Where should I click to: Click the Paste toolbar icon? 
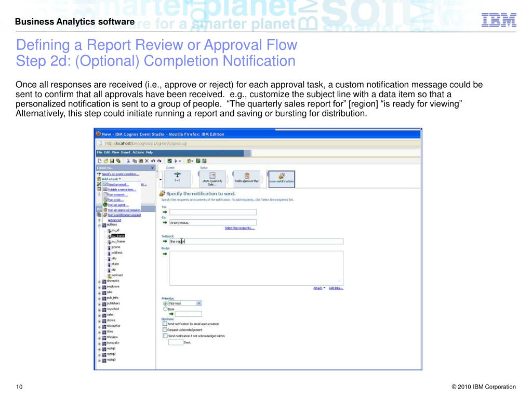[x=141, y=161]
